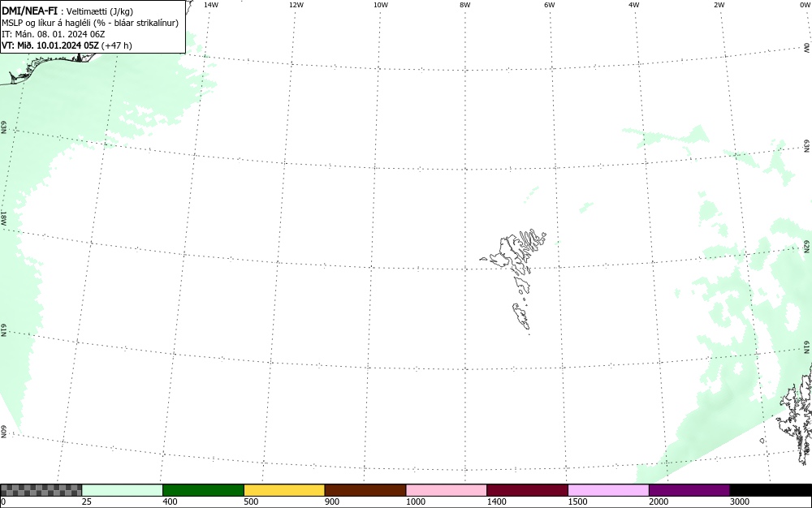Click the legend value 2000
Viewport: 812px width, 508px height.
[x=659, y=502]
